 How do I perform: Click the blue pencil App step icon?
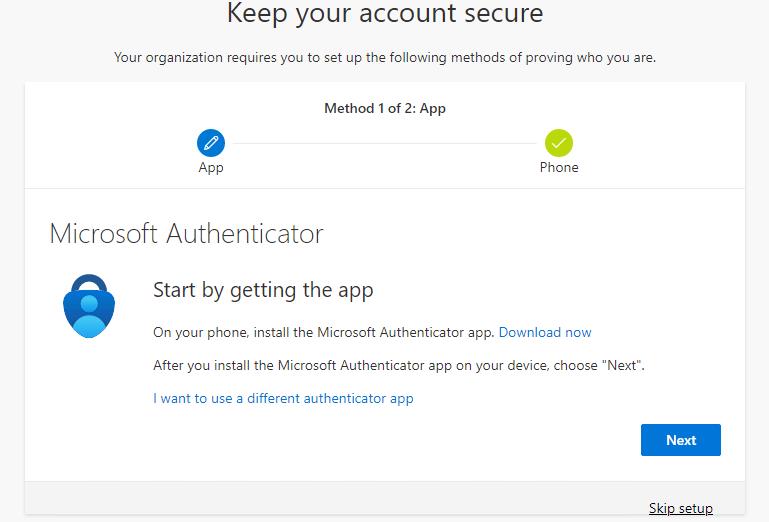211,143
